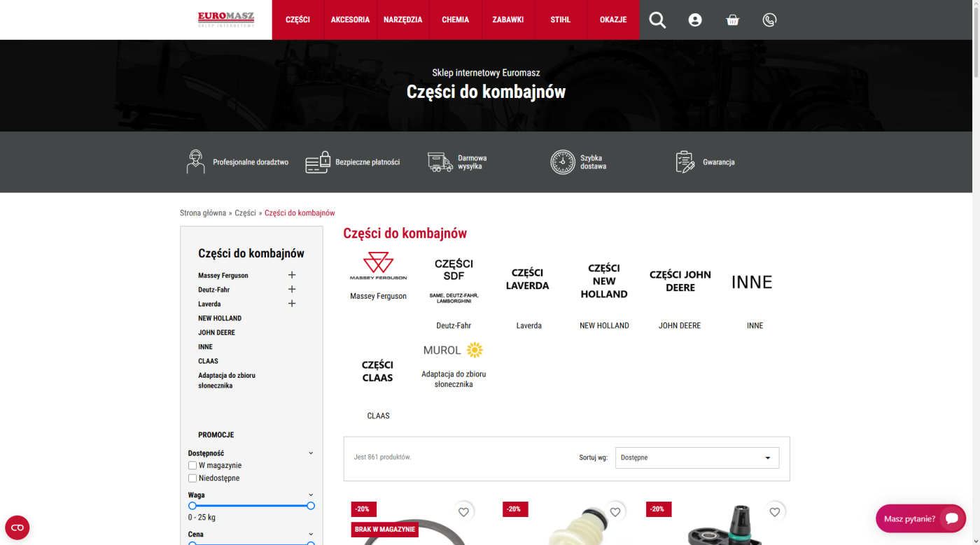
Task: Open the Murol sunflower logo
Action: (x=454, y=350)
